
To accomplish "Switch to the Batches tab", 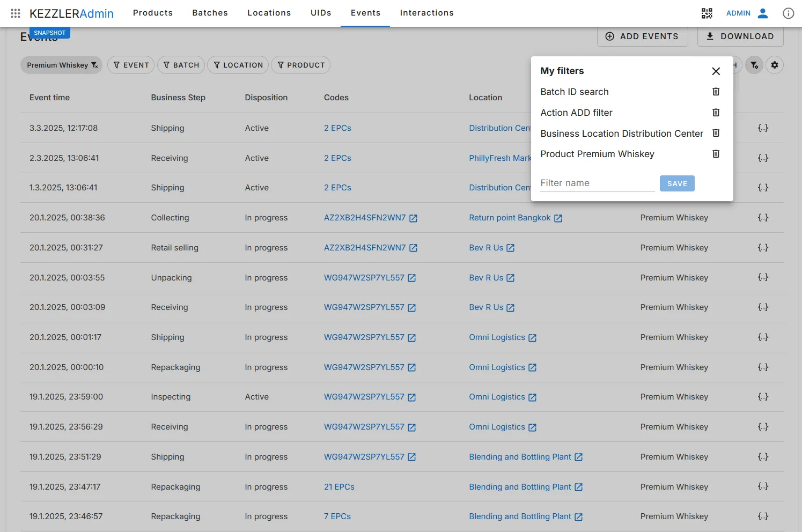I will (x=210, y=13).
